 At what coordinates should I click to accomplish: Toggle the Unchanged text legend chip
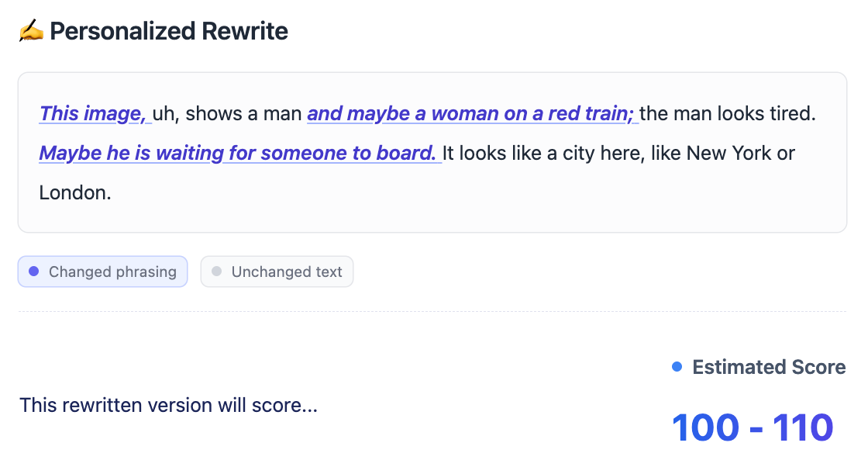(277, 272)
